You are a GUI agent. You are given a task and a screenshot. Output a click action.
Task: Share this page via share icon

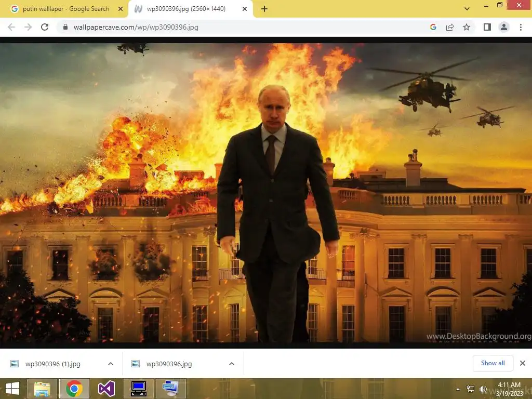(450, 27)
